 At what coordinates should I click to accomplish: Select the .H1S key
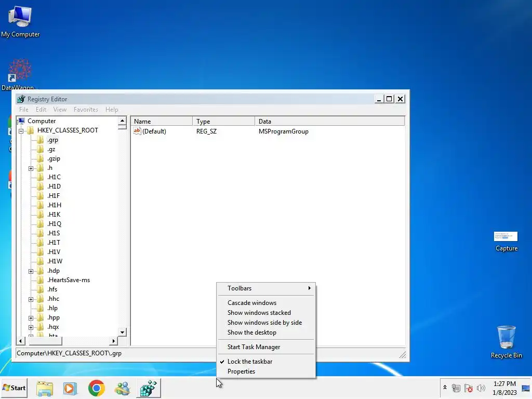(54, 233)
